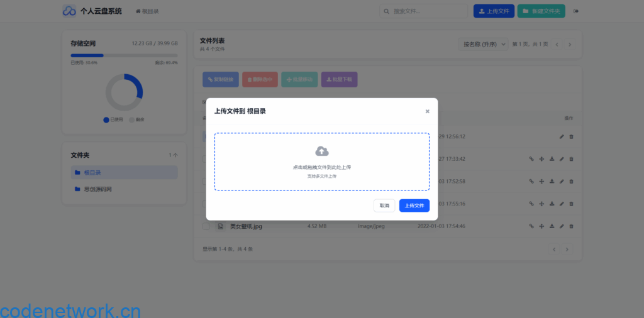Viewport: 644px width, 318px height.
Task: Click the move icon for 美女壁纸.jpg
Action: (541, 226)
